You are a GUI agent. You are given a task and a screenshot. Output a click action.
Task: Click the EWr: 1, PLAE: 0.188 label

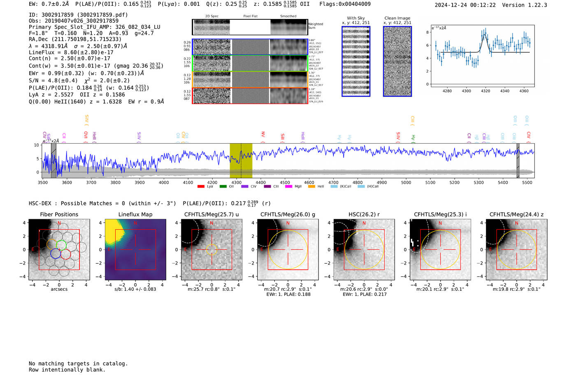(x=288, y=295)
